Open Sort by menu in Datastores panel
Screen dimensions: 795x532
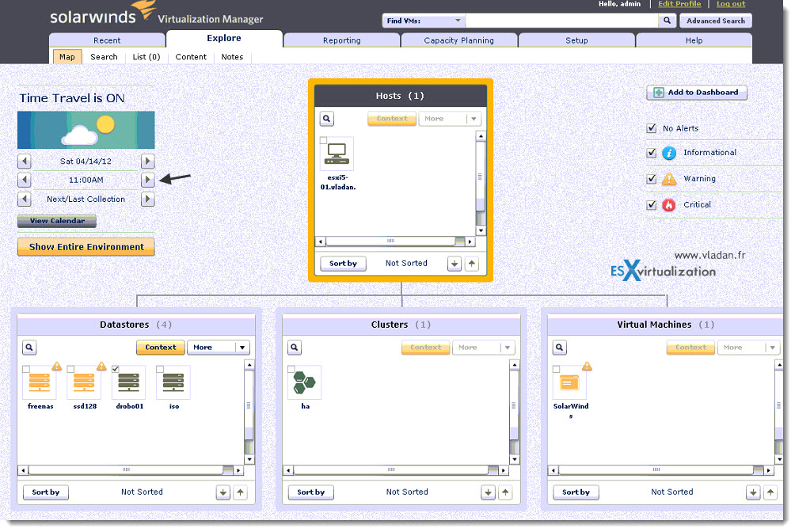click(46, 492)
